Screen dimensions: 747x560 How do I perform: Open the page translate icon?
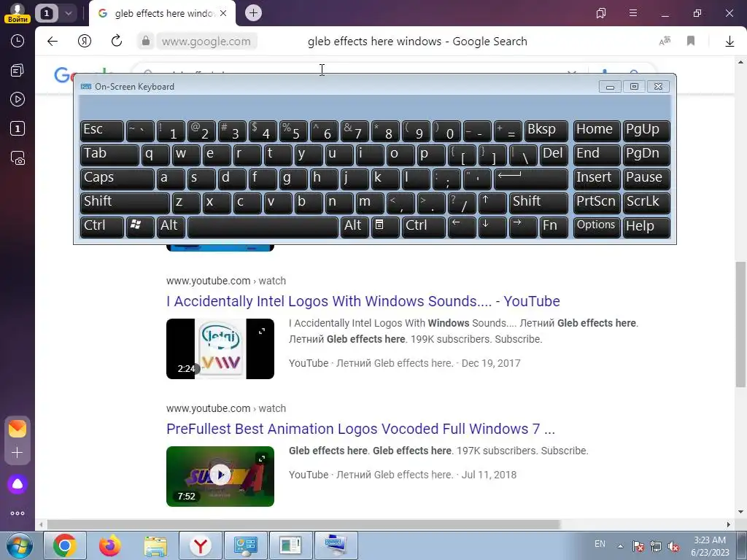tap(665, 42)
